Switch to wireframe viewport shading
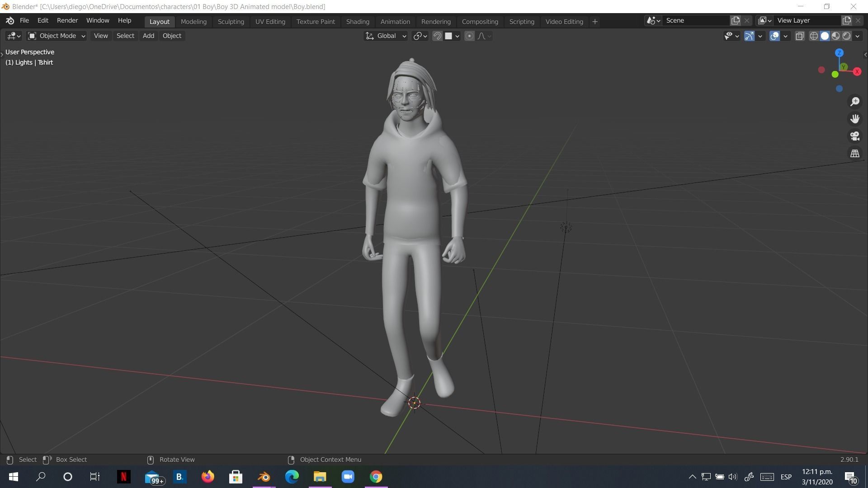The image size is (868, 488). (x=814, y=36)
